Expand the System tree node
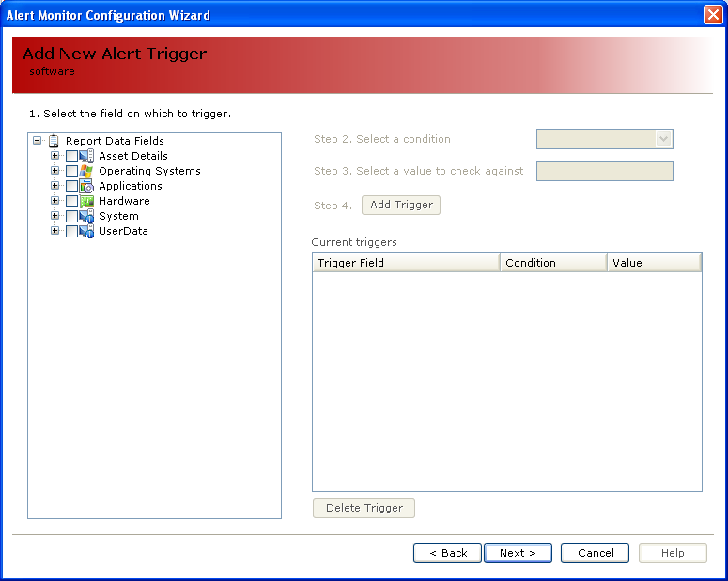Viewport: 728px width, 581px height. coord(54,215)
